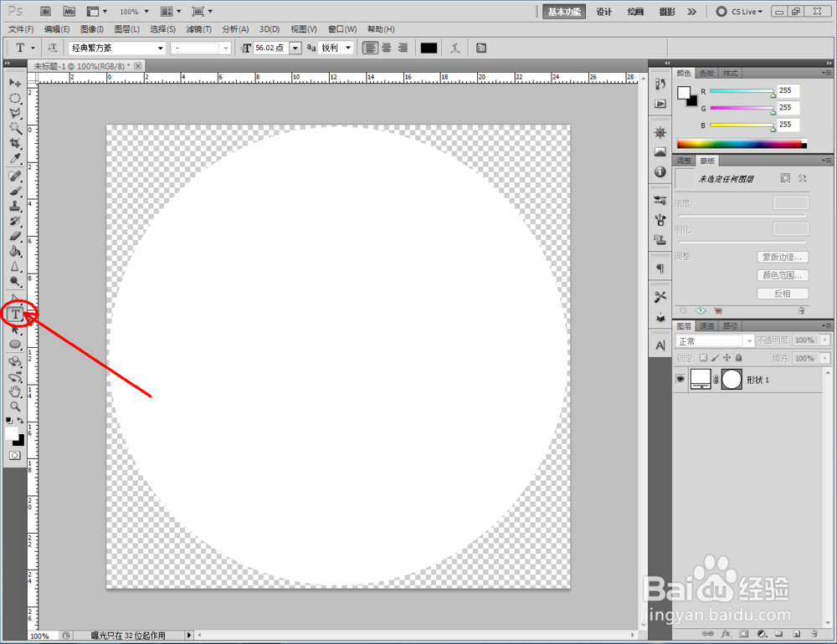The image size is (837, 644).
Task: Select the 设计 workspace
Action: (x=603, y=12)
